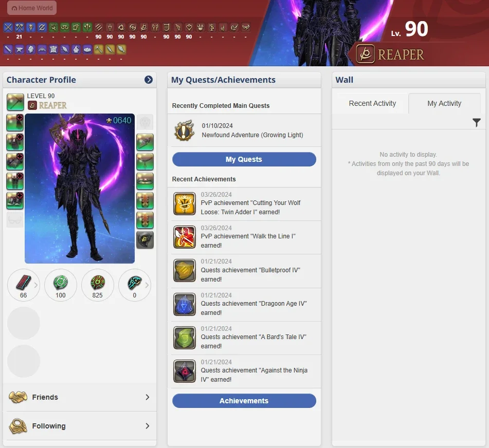Open Newfound Adventure (Growing Light) quest
Screen dimensions: 489x448
point(252,135)
